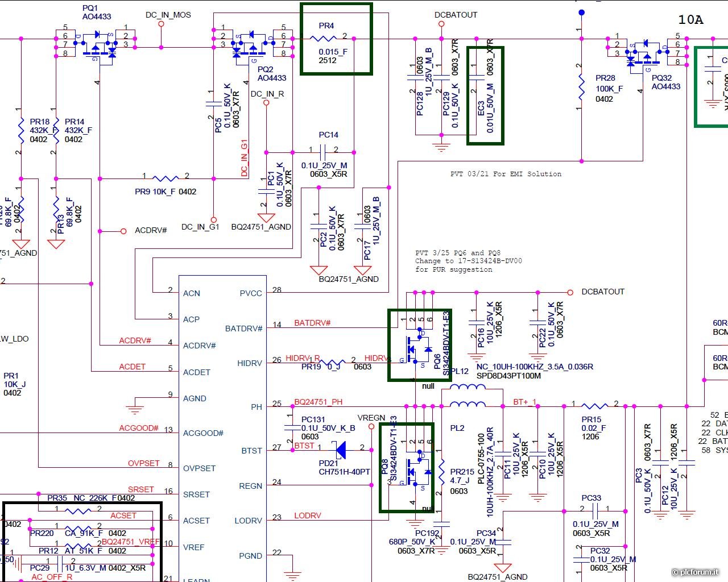
Task: Click the '0.015_F' value of PR4
Action: [333, 51]
